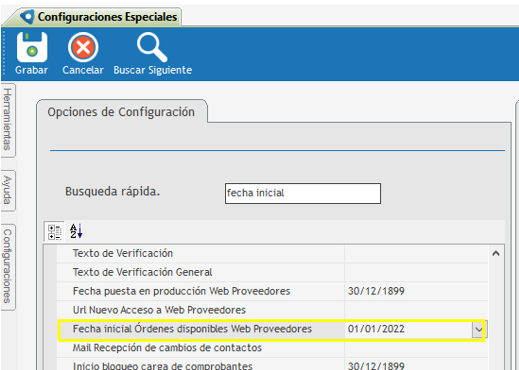
Task: Click empty value cell of Texto de Verificación General
Action: tap(416, 272)
